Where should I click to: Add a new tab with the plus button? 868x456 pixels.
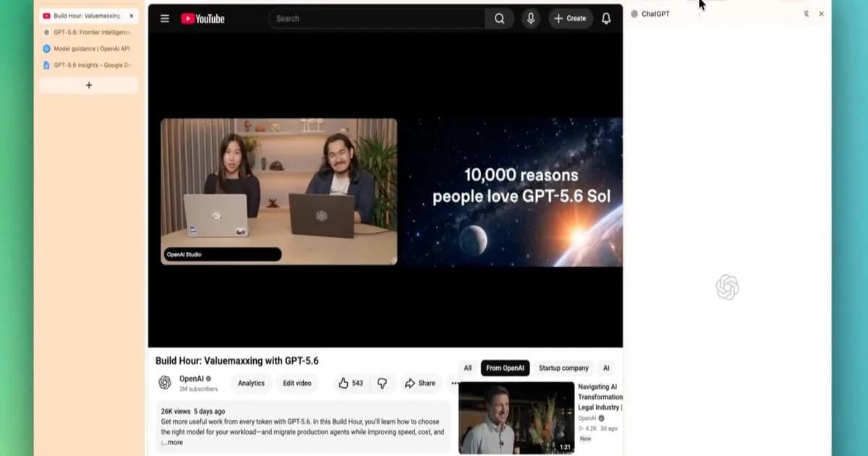[89, 85]
